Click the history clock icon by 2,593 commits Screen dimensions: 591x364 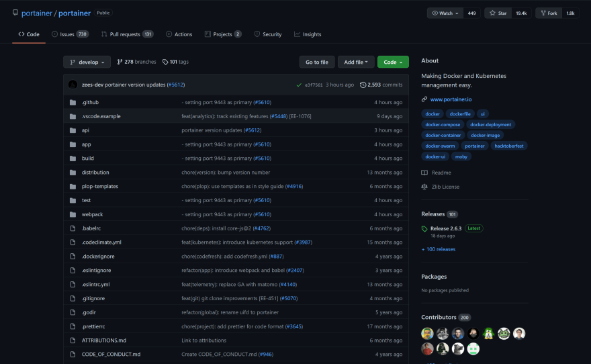[x=363, y=85]
